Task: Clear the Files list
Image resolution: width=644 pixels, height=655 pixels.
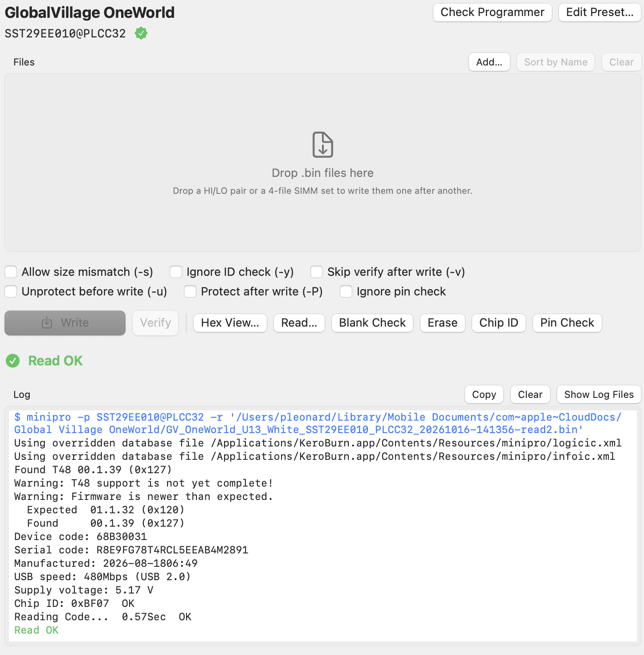Action: tap(621, 62)
